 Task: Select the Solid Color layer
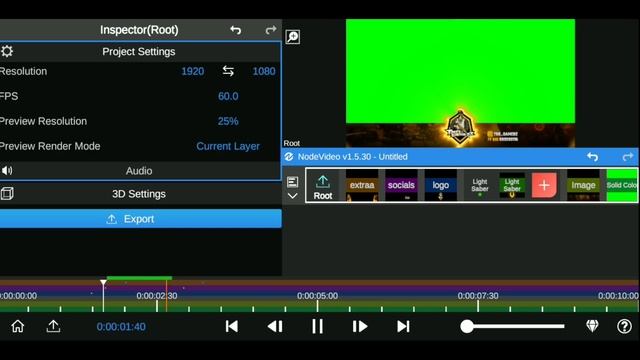point(622,185)
